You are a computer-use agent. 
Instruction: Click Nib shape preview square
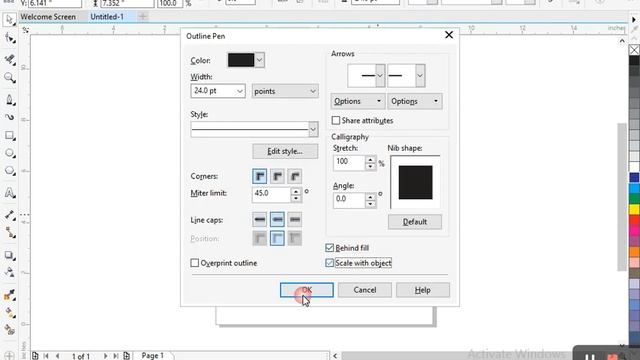pos(416,182)
